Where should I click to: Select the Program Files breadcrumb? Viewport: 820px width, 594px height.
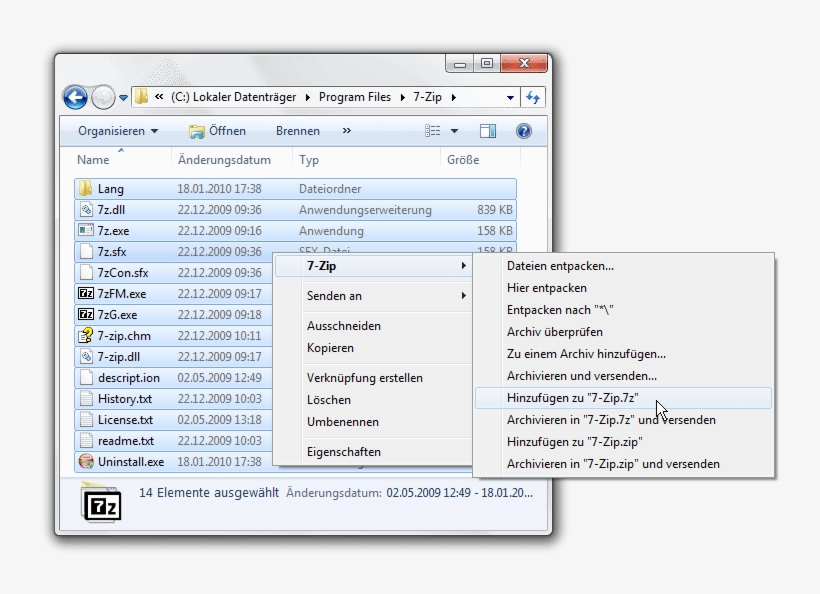(355, 97)
